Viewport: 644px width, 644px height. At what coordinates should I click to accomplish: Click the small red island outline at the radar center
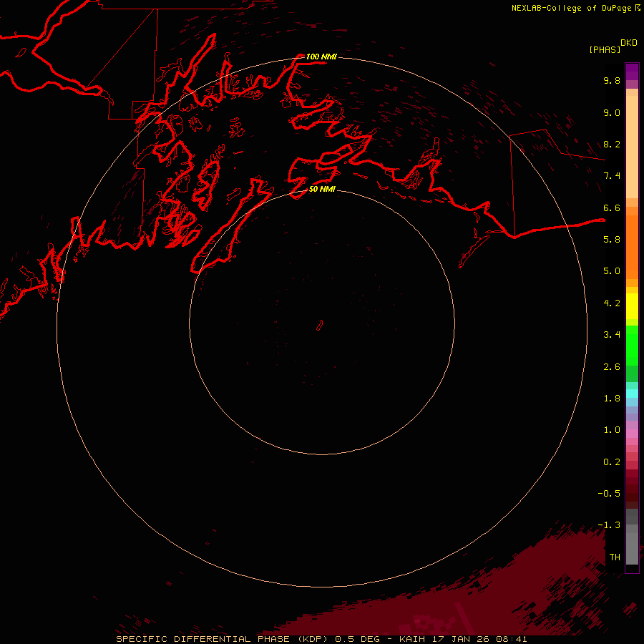tap(320, 326)
